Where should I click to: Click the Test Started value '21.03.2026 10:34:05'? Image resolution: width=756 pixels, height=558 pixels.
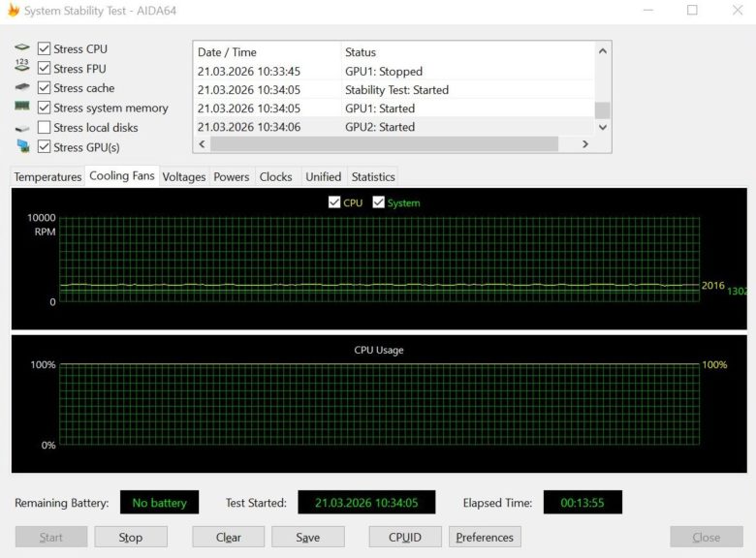(x=366, y=503)
